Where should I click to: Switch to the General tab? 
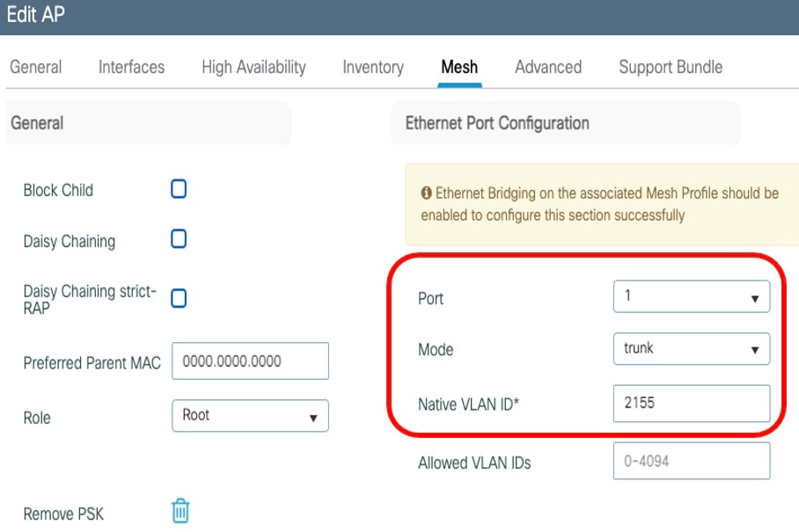(x=36, y=67)
